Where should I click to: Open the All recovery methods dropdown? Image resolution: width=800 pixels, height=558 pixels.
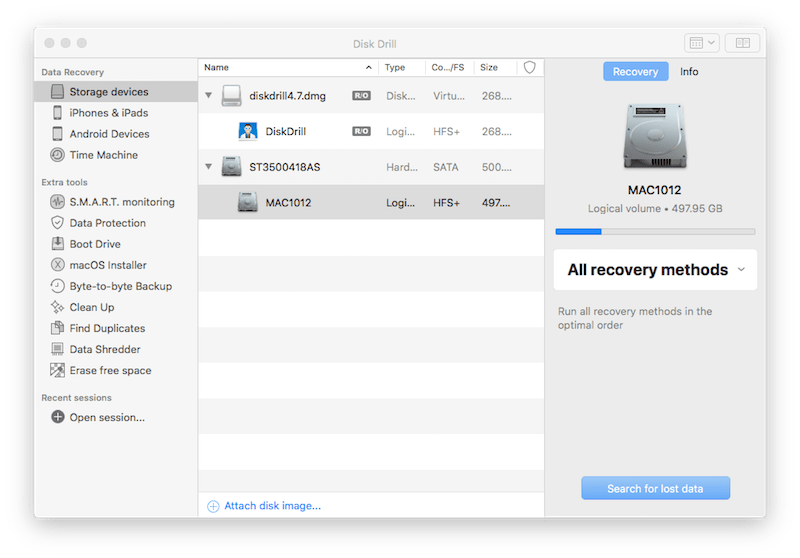pos(655,270)
